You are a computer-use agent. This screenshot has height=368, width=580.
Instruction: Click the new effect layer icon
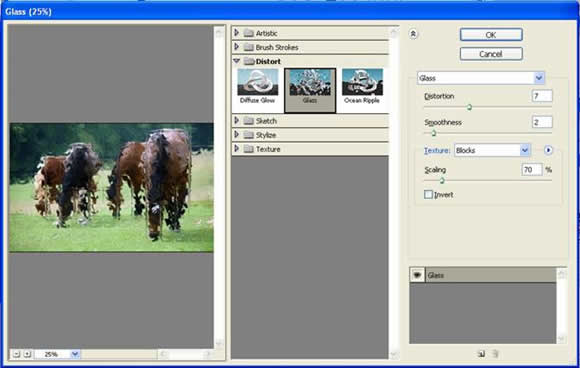[x=481, y=354]
